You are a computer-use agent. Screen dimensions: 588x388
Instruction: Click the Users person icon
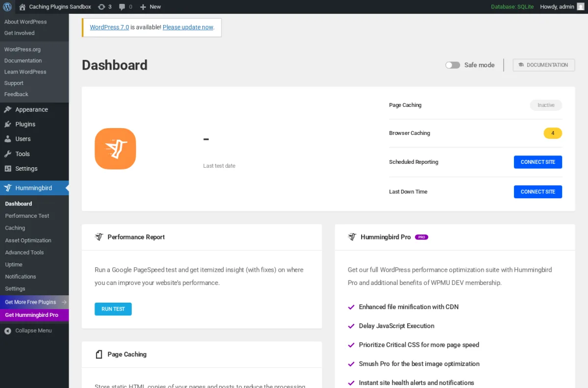8,139
